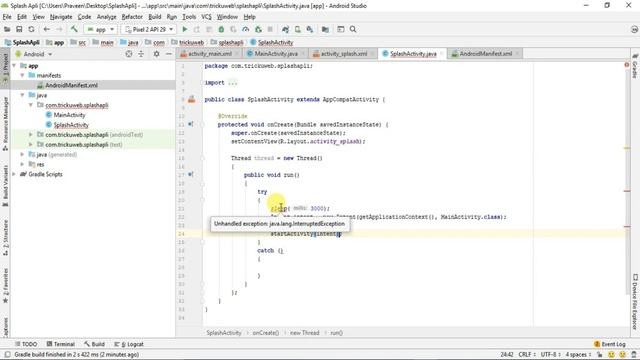Image resolution: width=640 pixels, height=360 pixels.
Task: Collapse the java folder arrow
Action: coord(22,95)
